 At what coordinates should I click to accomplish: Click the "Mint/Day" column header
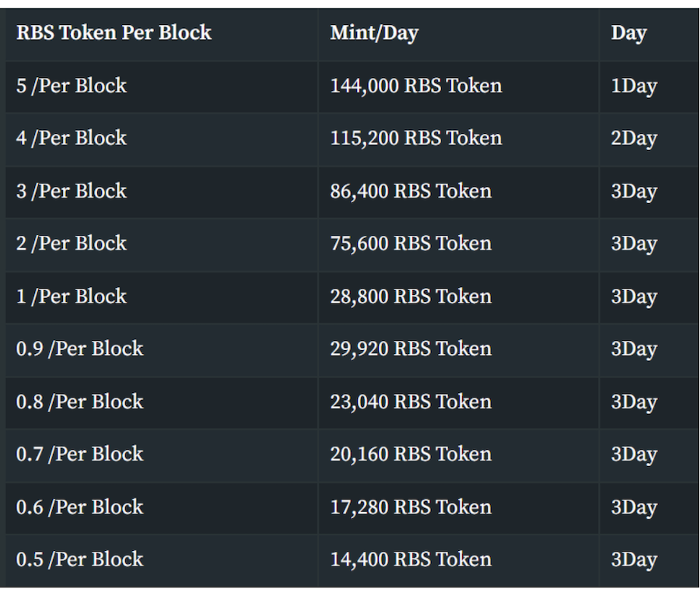click(374, 33)
